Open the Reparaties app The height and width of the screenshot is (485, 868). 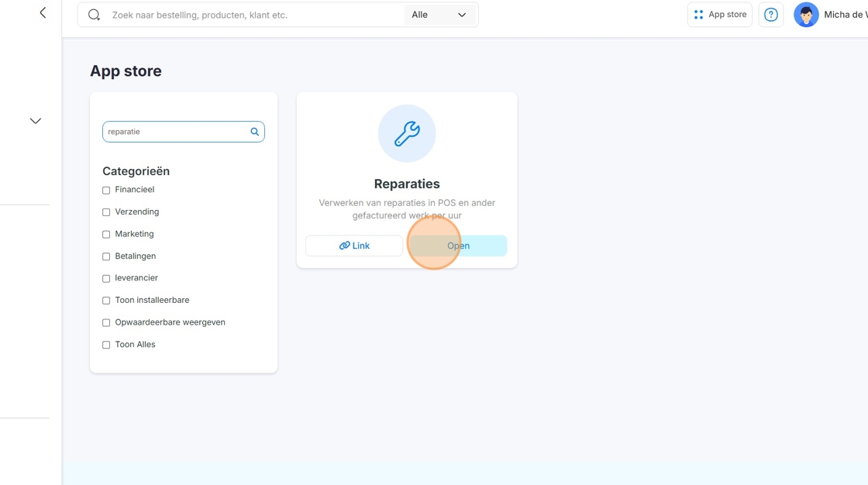click(458, 246)
